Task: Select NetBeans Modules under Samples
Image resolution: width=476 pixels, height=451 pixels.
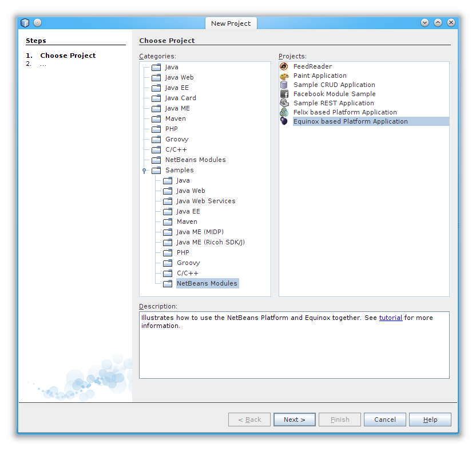Action: tap(207, 283)
